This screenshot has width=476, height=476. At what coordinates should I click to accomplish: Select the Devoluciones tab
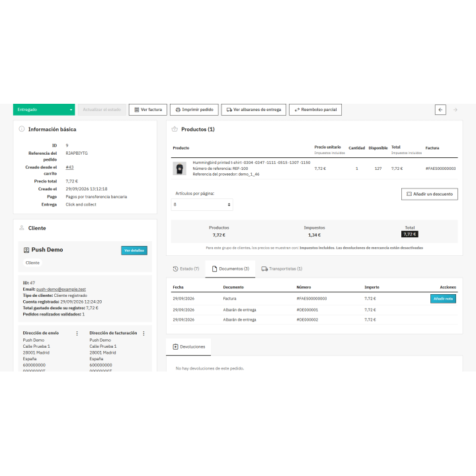(x=188, y=346)
